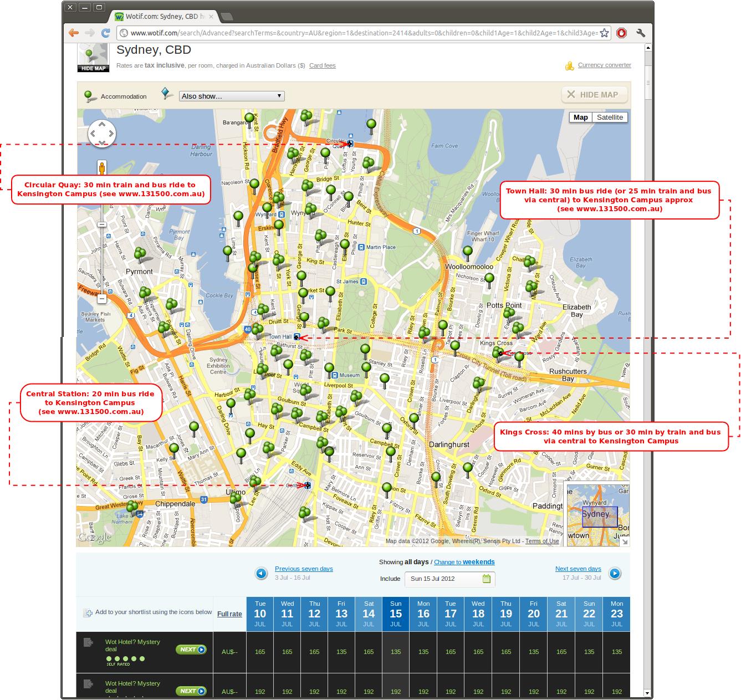Click the previous seven days arrow icon
This screenshot has width=741, height=700.
(262, 574)
